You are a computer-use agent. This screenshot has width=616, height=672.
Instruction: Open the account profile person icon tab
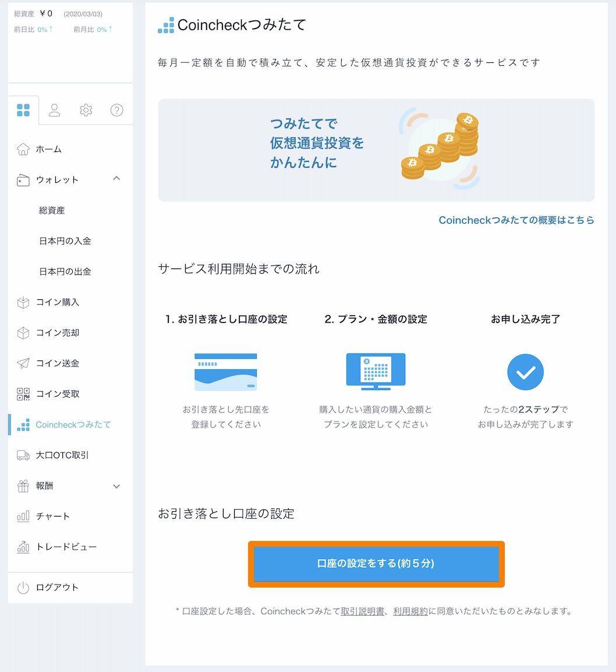click(54, 110)
